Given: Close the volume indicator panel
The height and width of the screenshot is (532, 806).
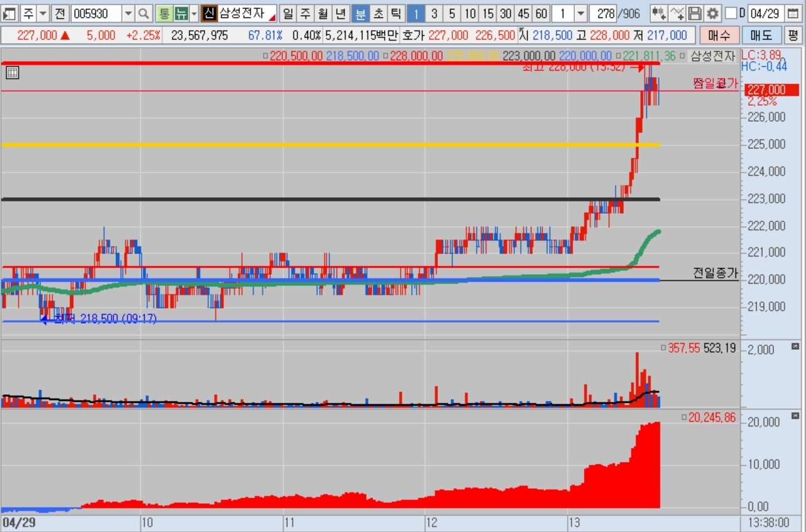Looking at the screenshot, I should (795, 346).
